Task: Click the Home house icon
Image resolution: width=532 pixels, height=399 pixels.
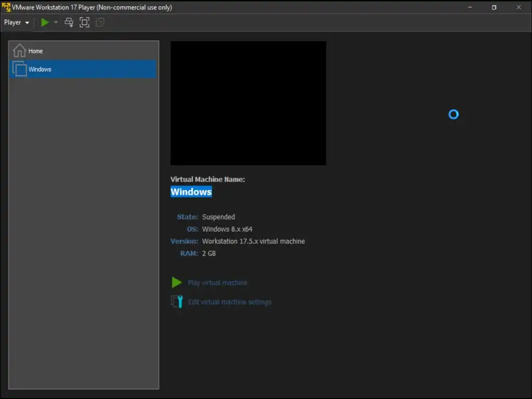Action: 19,50
